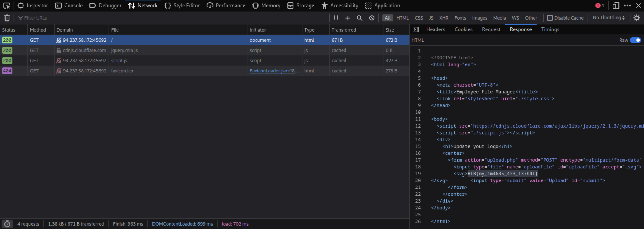The height and width of the screenshot is (229, 644).
Task: Select the script.js request row
Action: [204, 61]
